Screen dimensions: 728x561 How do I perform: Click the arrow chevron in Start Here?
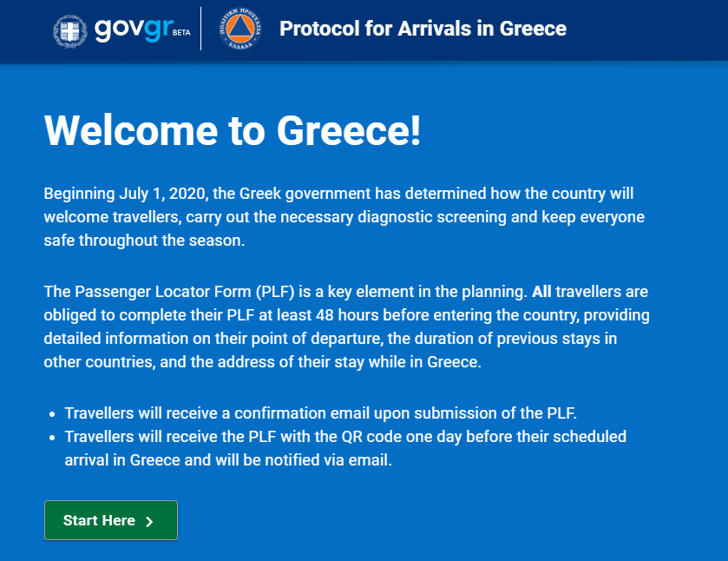point(149,522)
